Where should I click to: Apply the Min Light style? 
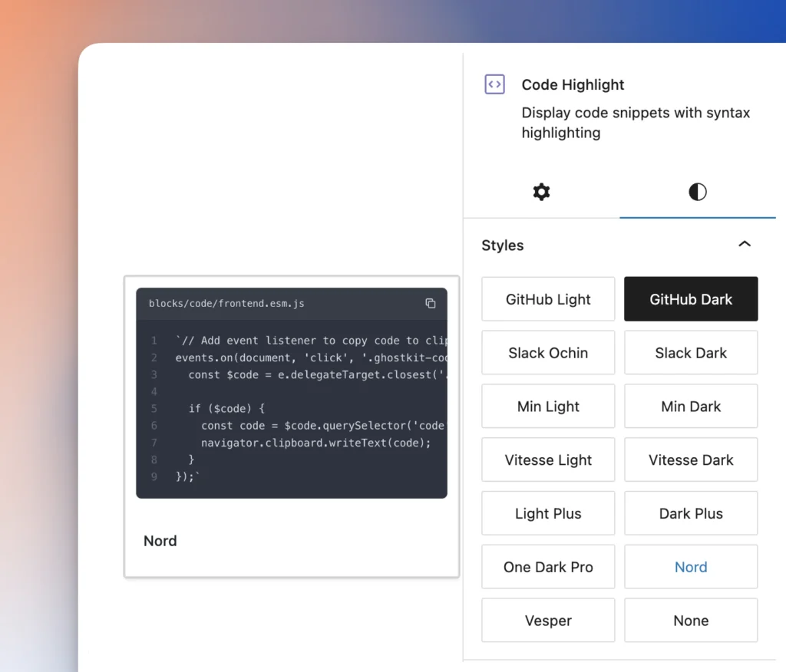(x=548, y=407)
